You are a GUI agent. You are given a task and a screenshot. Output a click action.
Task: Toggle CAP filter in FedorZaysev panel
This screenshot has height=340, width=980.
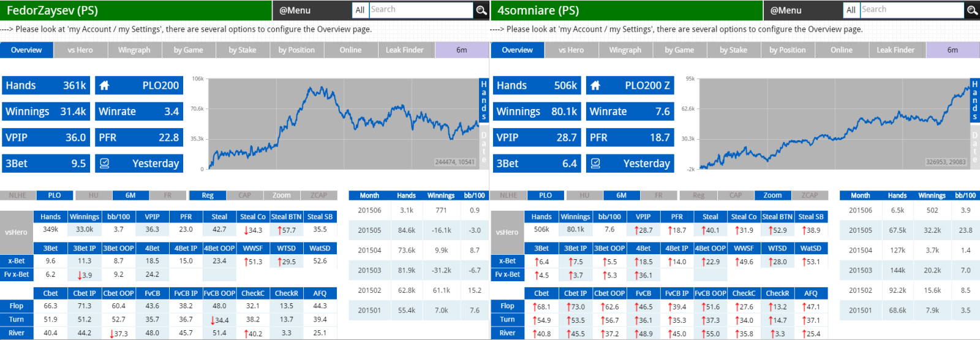click(x=244, y=195)
